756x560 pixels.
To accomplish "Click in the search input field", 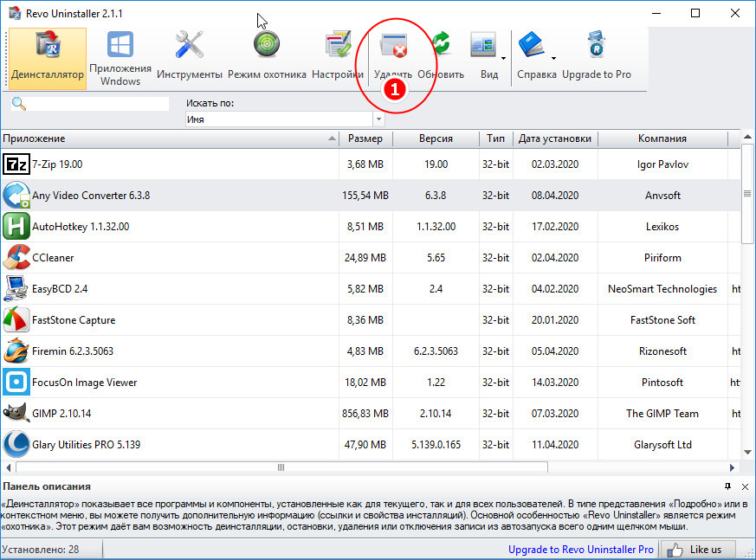I will [x=98, y=104].
